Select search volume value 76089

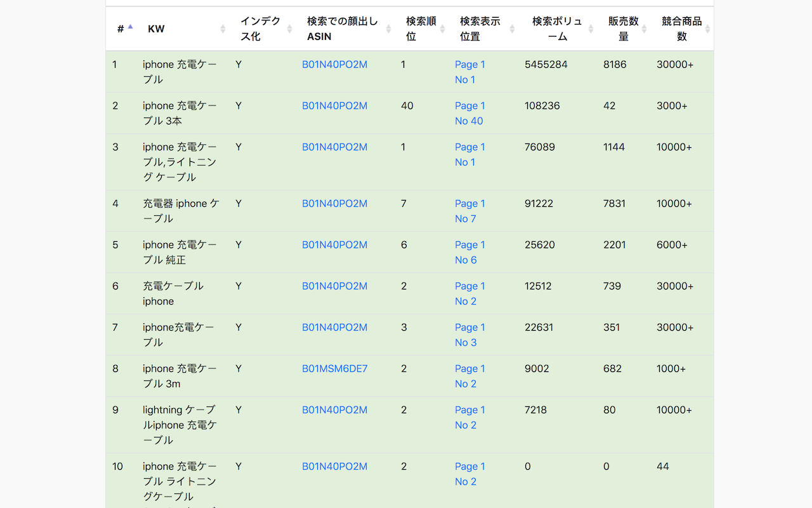point(540,147)
